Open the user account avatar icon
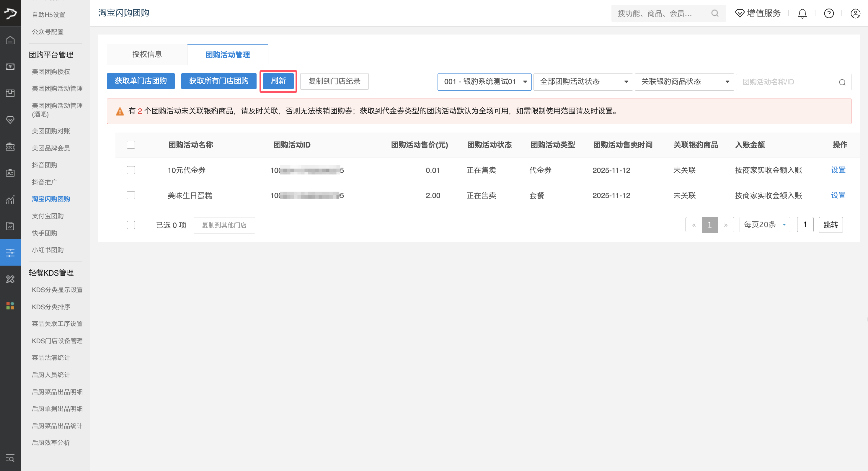The image size is (868, 471). pos(855,14)
